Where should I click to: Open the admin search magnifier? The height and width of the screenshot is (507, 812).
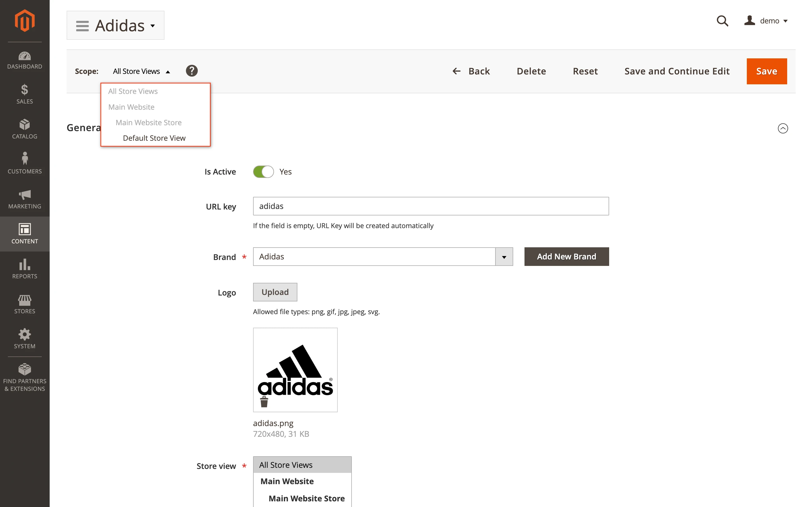click(723, 21)
